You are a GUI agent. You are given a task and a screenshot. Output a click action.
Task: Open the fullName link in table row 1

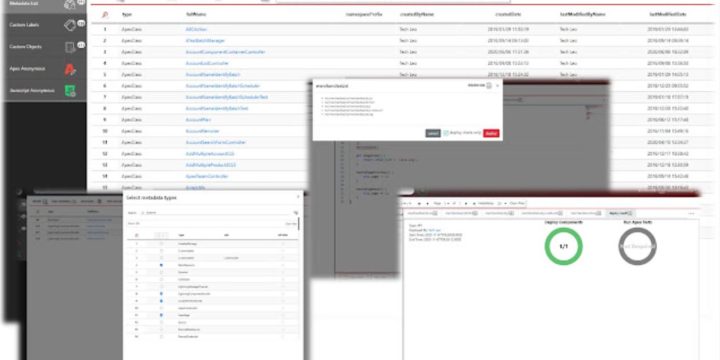[197, 29]
